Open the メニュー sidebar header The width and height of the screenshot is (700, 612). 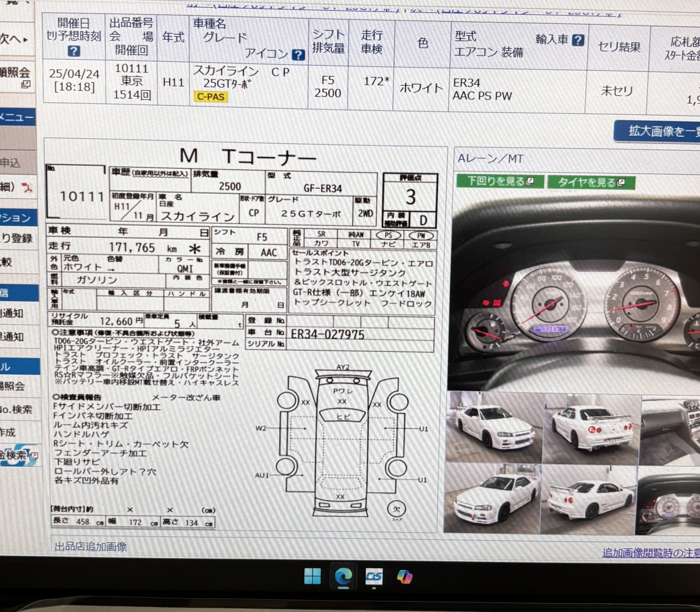click(18, 117)
